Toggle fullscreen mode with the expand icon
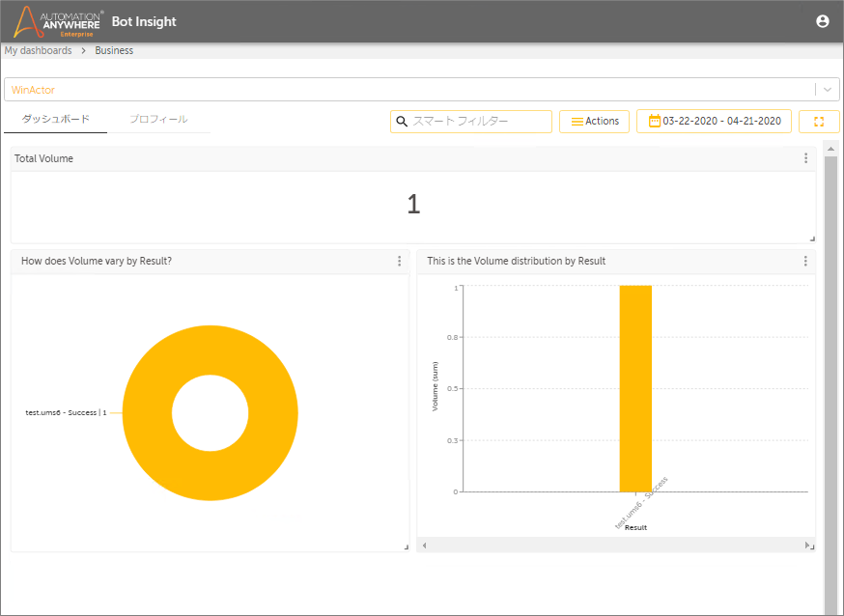 pos(819,122)
